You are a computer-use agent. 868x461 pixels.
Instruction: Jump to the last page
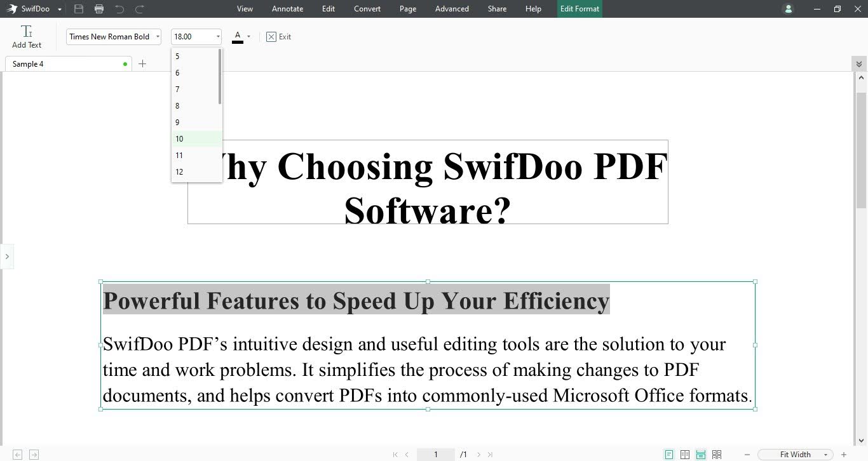pyautogui.click(x=490, y=455)
